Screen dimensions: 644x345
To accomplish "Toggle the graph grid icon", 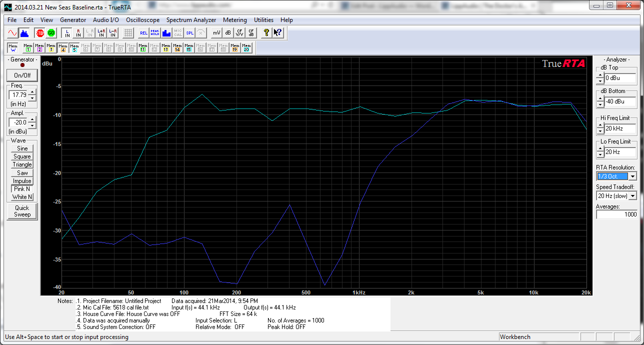I will pos(128,33).
